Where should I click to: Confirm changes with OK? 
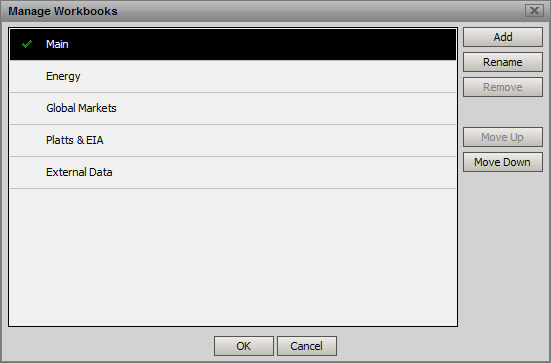point(244,346)
